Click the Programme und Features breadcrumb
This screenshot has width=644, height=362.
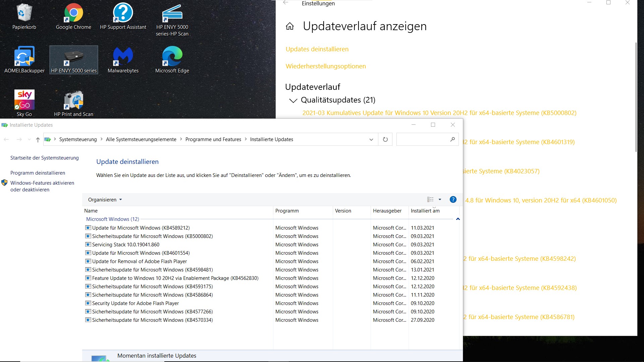pyautogui.click(x=213, y=139)
